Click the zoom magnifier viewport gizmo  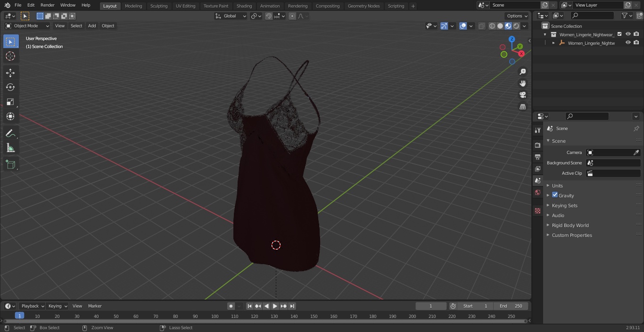[x=522, y=72]
